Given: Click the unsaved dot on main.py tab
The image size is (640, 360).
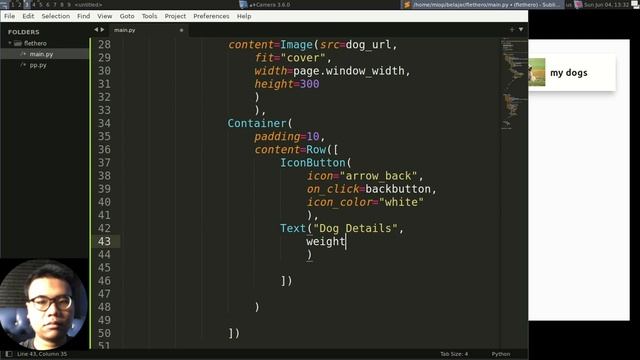Looking at the screenshot, I should [x=181, y=30].
